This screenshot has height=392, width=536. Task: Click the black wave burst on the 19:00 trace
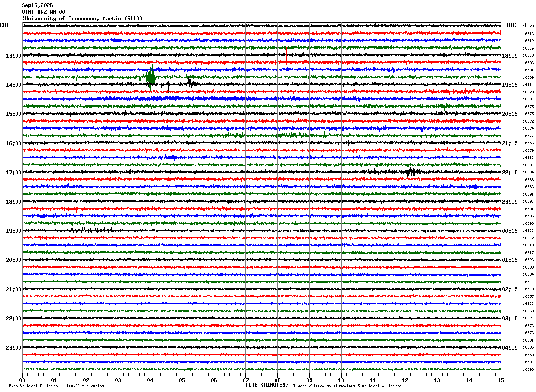tap(92, 230)
